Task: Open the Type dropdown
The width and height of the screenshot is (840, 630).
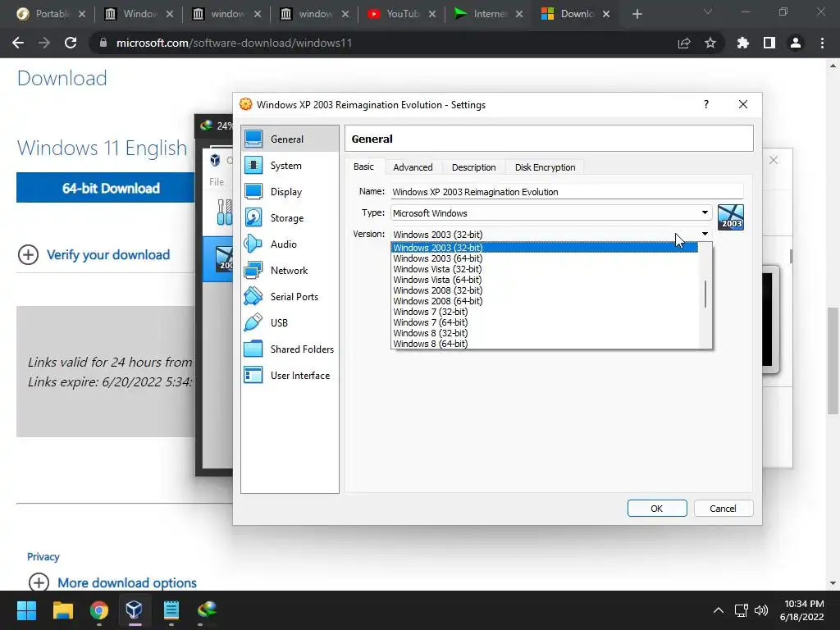Action: click(551, 213)
